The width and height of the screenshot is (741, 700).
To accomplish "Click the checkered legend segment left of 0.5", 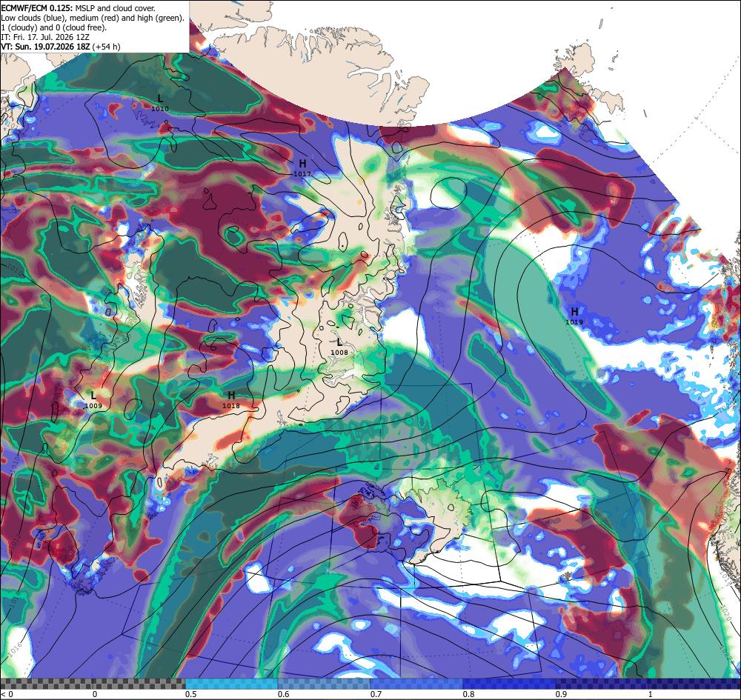I will [93, 684].
